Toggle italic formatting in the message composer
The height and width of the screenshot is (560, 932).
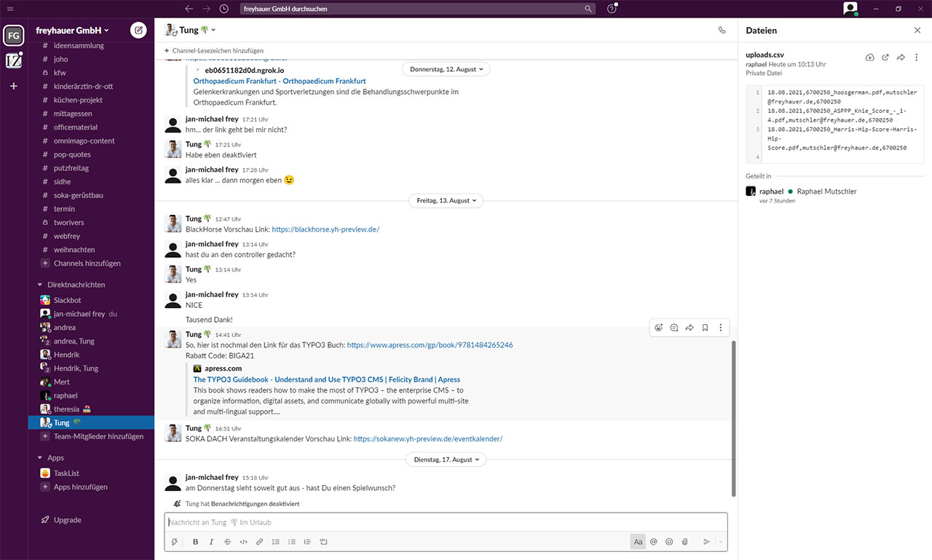coord(211,542)
